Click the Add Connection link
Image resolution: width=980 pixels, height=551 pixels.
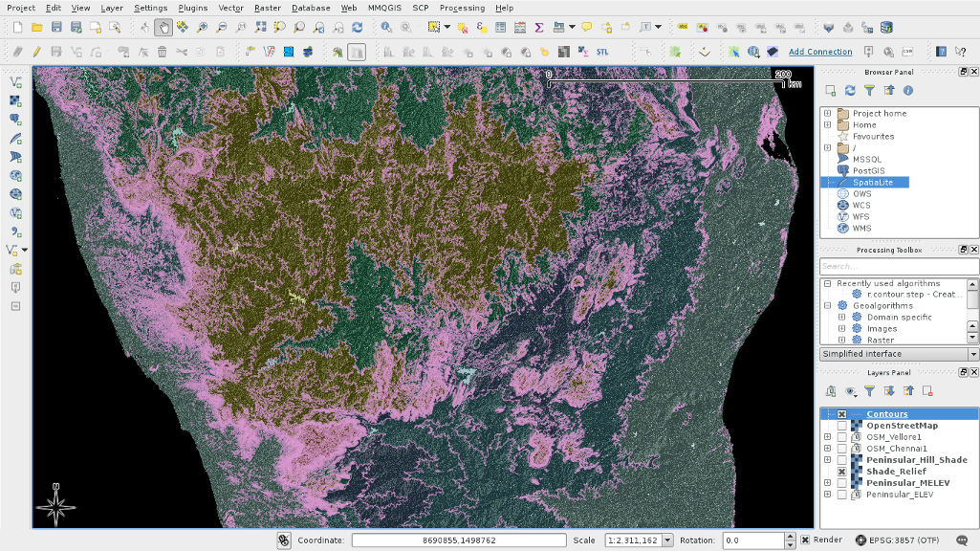click(x=820, y=52)
